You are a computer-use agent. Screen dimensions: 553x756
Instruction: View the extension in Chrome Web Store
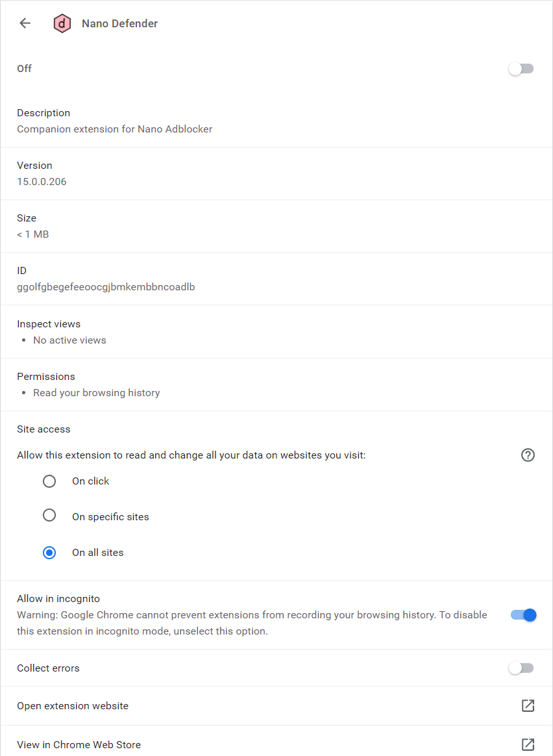pyautogui.click(x=79, y=744)
